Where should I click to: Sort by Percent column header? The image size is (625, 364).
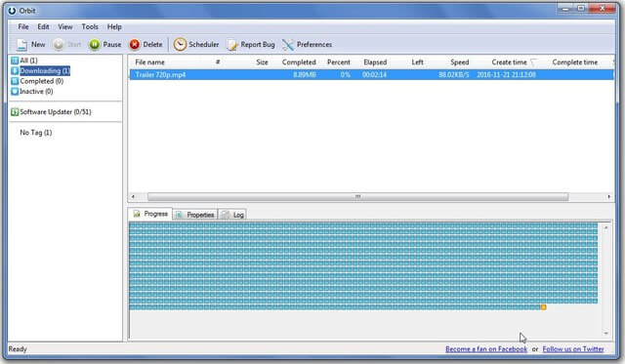pos(339,62)
